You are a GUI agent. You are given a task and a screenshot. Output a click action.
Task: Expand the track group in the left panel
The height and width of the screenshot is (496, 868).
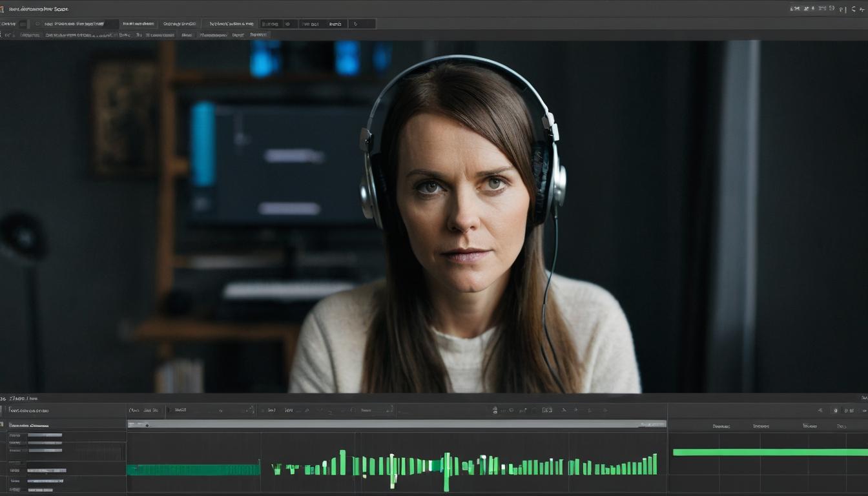click(5, 424)
